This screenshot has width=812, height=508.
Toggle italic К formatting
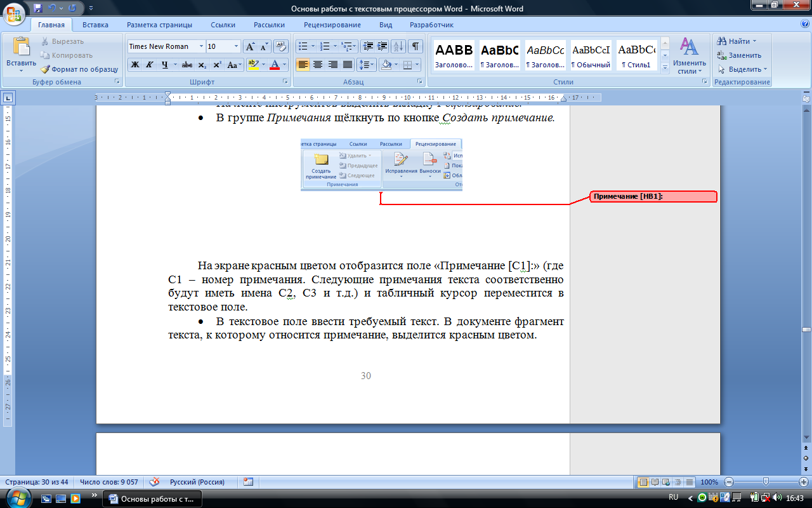150,65
